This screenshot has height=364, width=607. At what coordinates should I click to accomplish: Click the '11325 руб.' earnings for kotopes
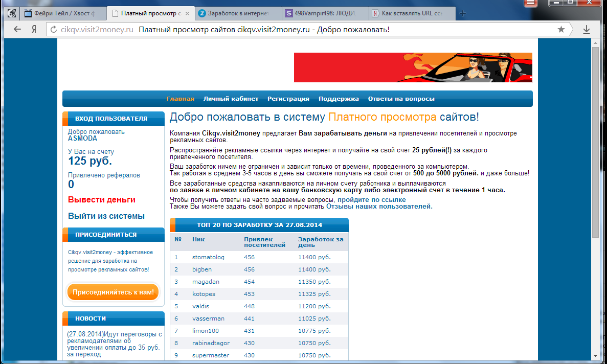[314, 294]
